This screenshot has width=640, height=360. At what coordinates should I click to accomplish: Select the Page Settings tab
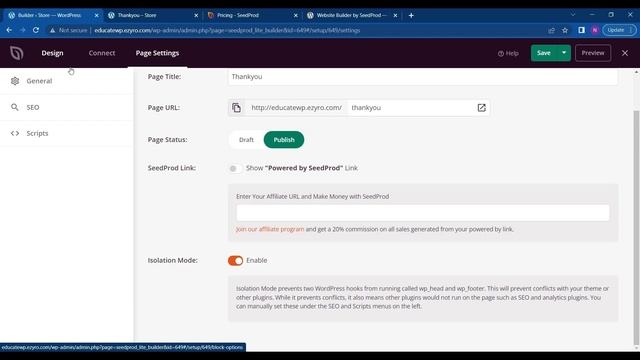click(x=157, y=53)
